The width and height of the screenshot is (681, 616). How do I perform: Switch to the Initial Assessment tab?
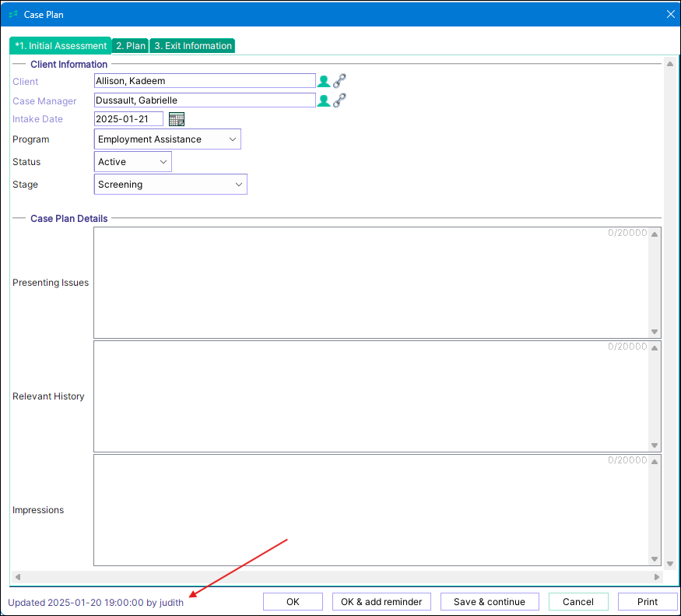click(x=61, y=46)
